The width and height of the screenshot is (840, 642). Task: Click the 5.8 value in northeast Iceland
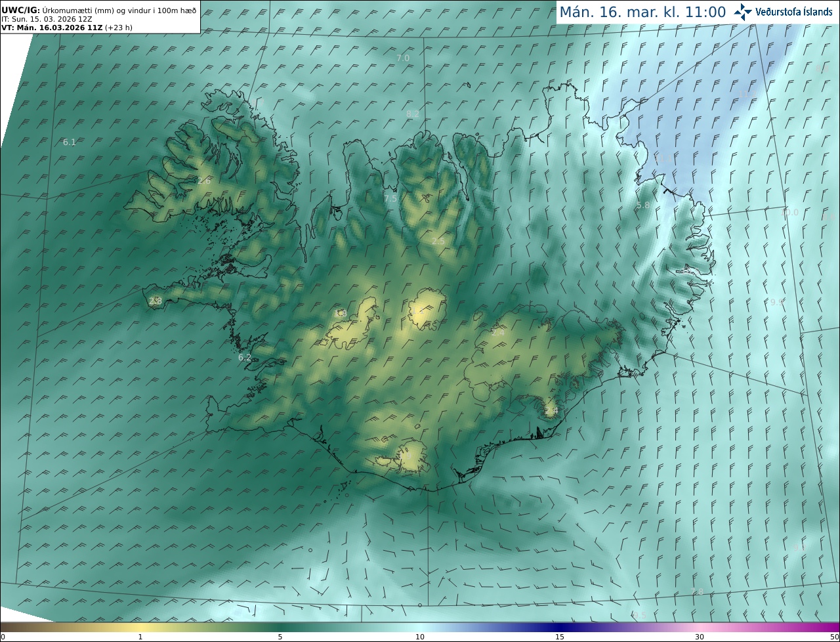pyautogui.click(x=643, y=205)
